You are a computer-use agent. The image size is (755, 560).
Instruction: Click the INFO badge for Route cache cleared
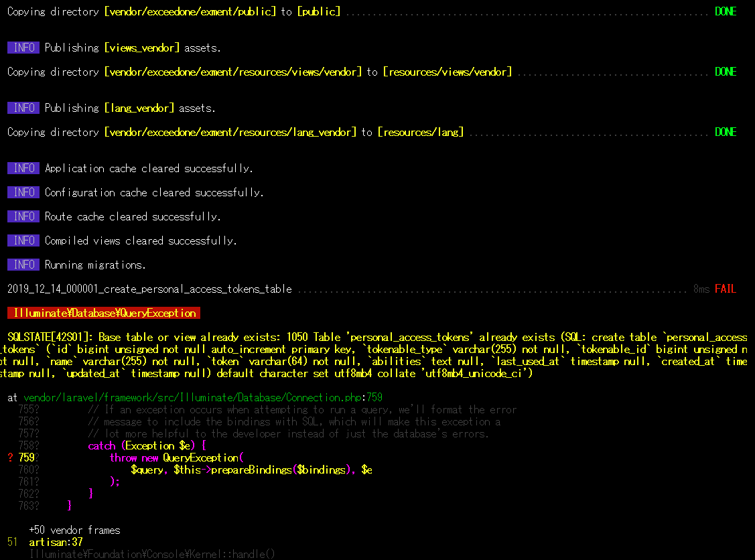pos(23,216)
